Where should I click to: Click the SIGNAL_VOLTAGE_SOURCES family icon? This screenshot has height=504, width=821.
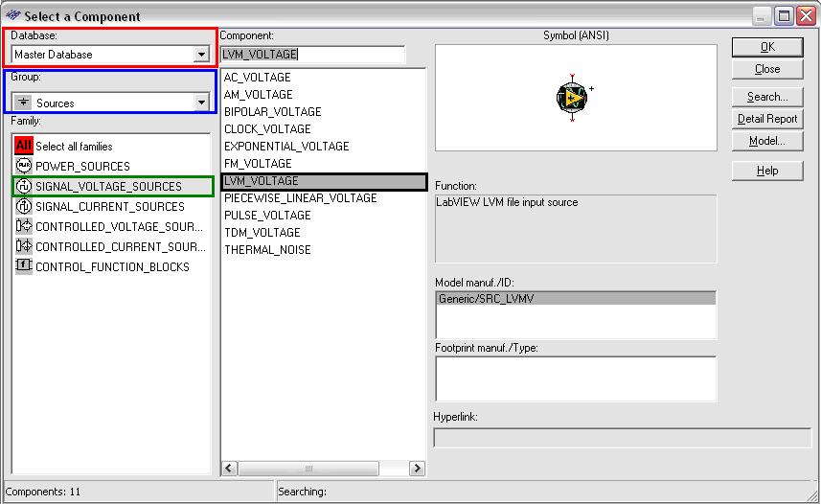(24, 186)
